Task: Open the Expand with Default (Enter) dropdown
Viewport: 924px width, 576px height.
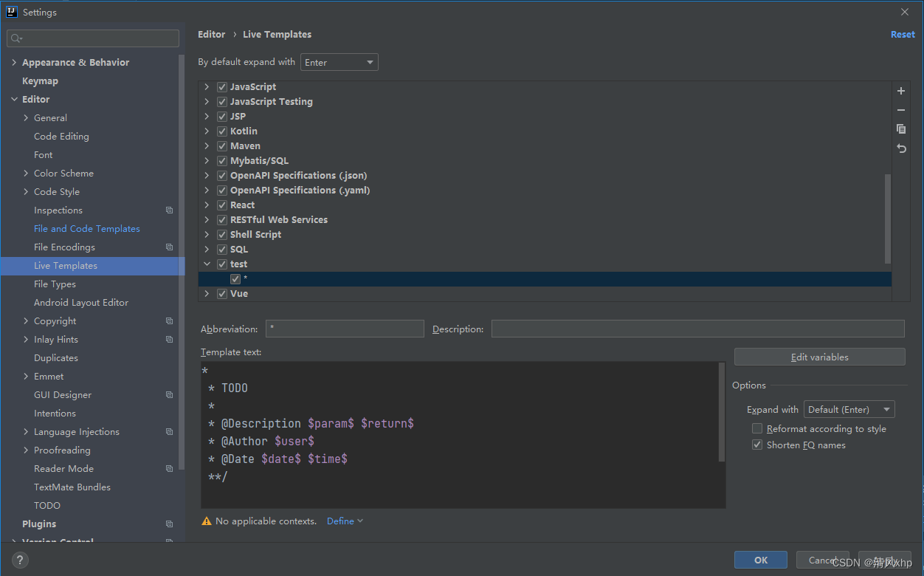Action: pyautogui.click(x=849, y=410)
